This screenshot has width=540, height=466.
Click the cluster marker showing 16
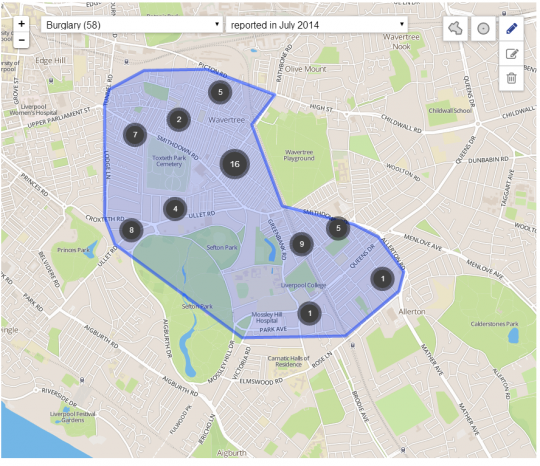pos(235,164)
